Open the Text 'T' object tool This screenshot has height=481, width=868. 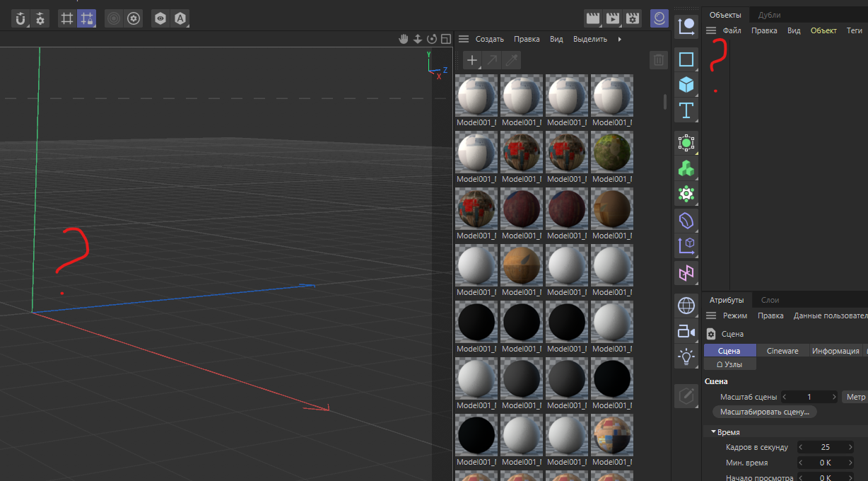click(x=686, y=110)
